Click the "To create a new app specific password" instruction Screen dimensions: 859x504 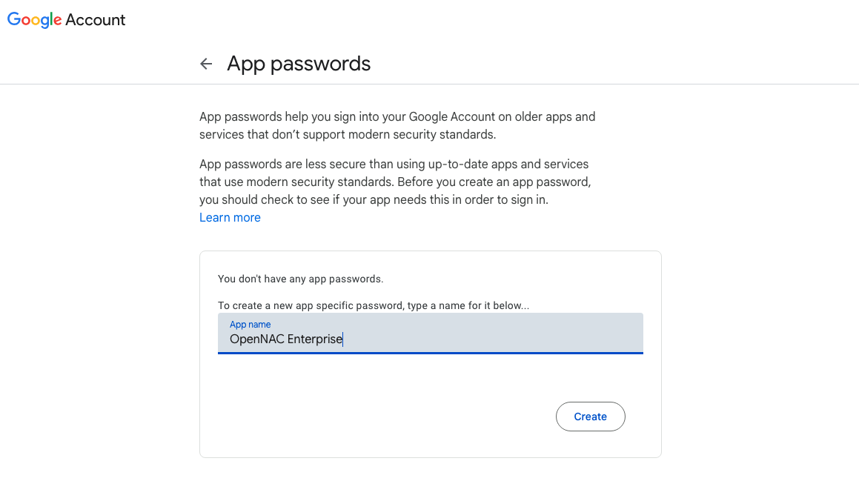[373, 305]
